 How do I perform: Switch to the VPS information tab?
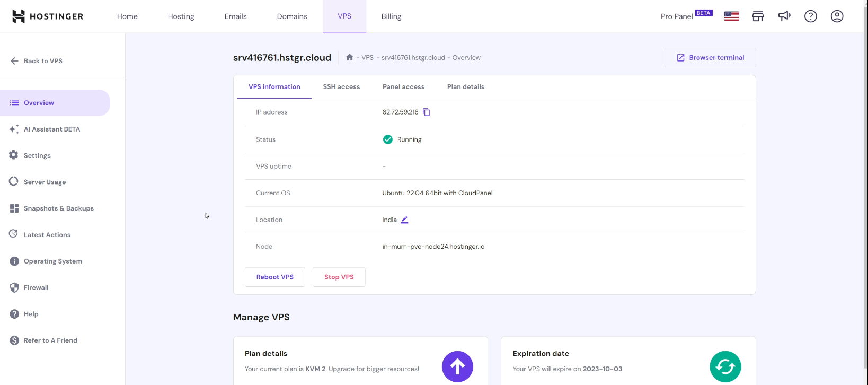(x=274, y=87)
